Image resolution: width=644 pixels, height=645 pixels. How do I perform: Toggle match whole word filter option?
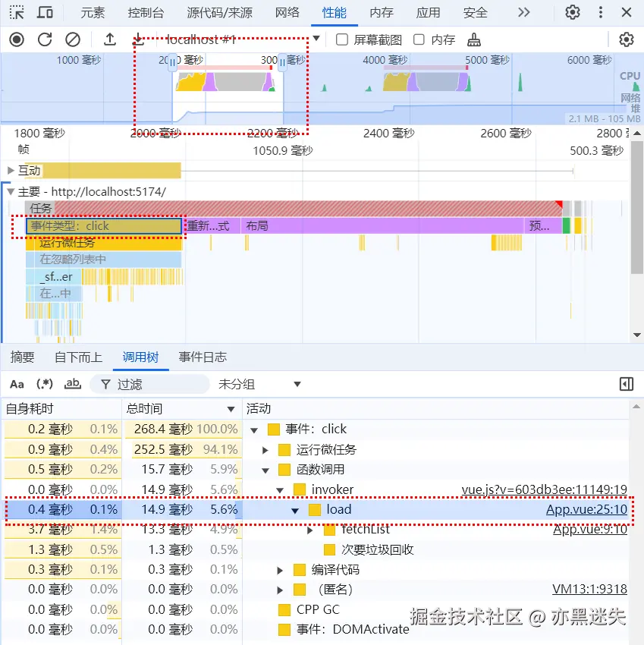[72, 384]
